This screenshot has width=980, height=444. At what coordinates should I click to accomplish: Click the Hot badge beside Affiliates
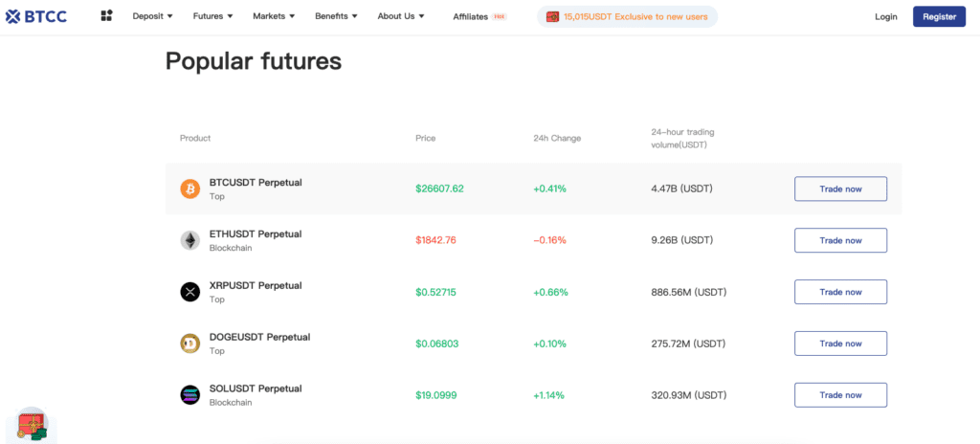[x=500, y=17]
